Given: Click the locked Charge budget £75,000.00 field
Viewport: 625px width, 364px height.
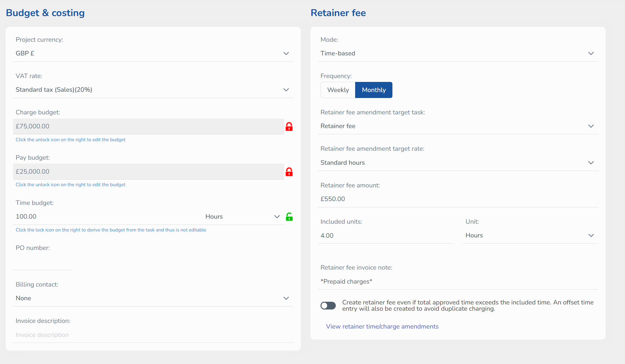Looking at the screenshot, I should click(x=148, y=126).
